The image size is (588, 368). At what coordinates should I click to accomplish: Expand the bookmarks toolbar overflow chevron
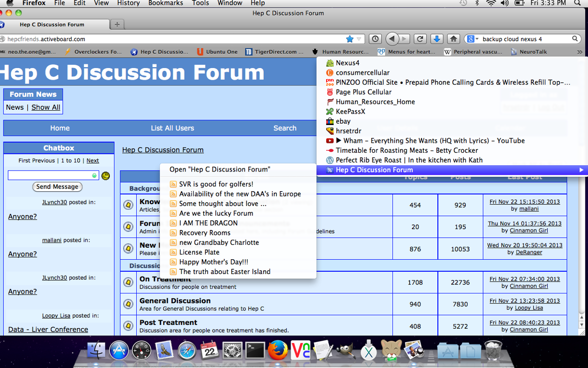[x=580, y=52]
